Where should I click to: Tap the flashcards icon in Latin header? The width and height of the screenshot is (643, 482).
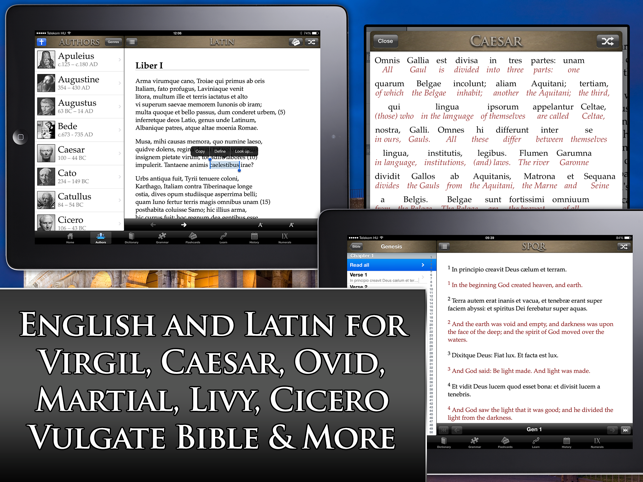coord(295,42)
